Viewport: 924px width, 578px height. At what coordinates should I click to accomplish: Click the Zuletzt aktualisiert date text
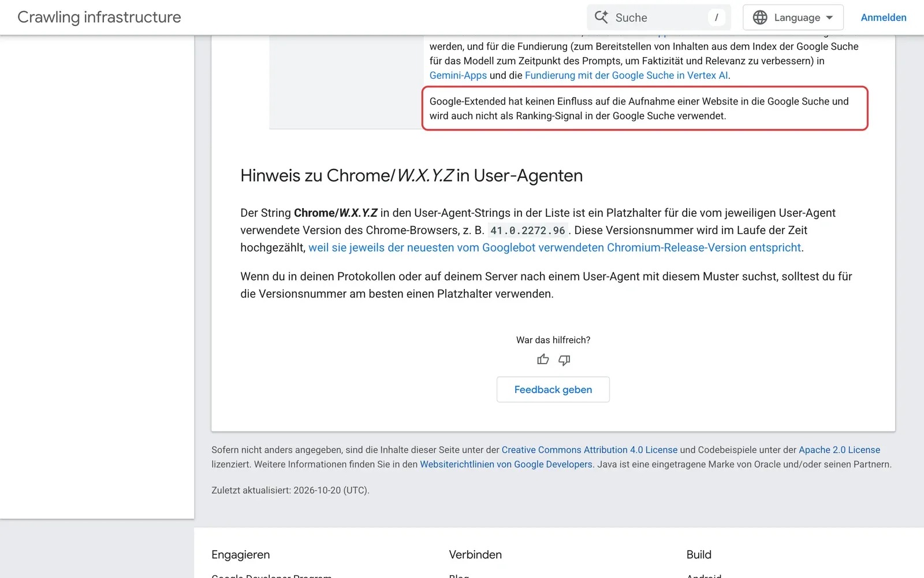(x=290, y=490)
